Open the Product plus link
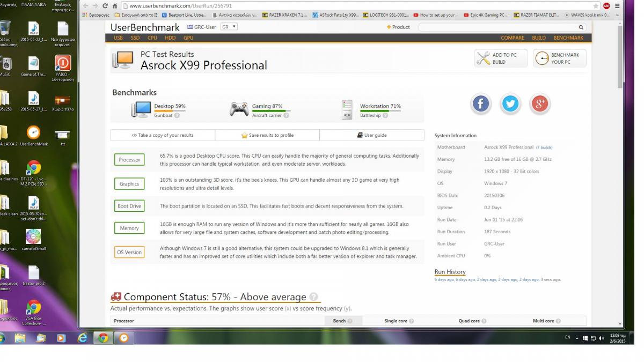This screenshot has height=362, width=644. click(x=398, y=27)
